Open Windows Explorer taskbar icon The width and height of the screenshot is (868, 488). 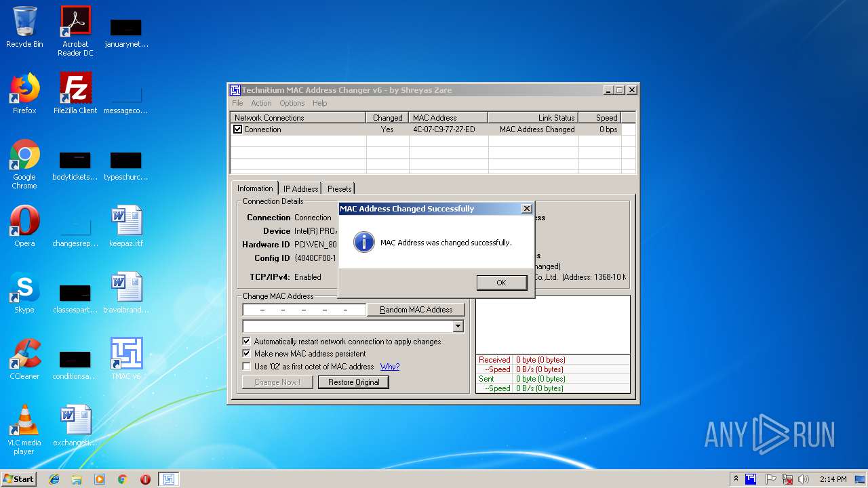[77, 479]
